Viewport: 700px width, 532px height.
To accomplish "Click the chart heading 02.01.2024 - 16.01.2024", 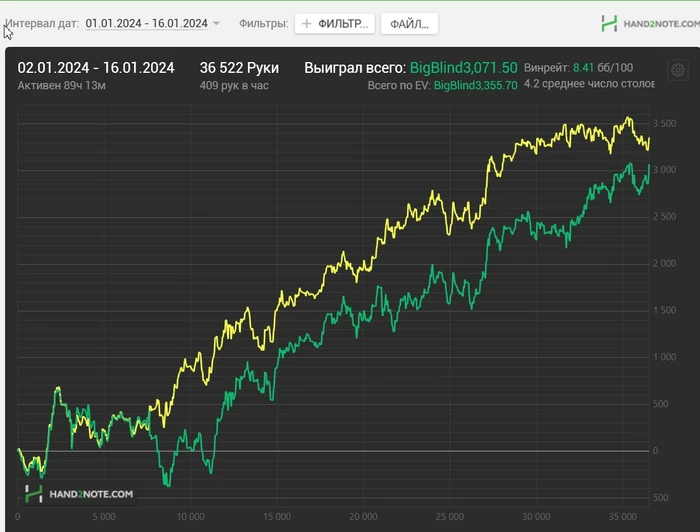I will point(96,68).
